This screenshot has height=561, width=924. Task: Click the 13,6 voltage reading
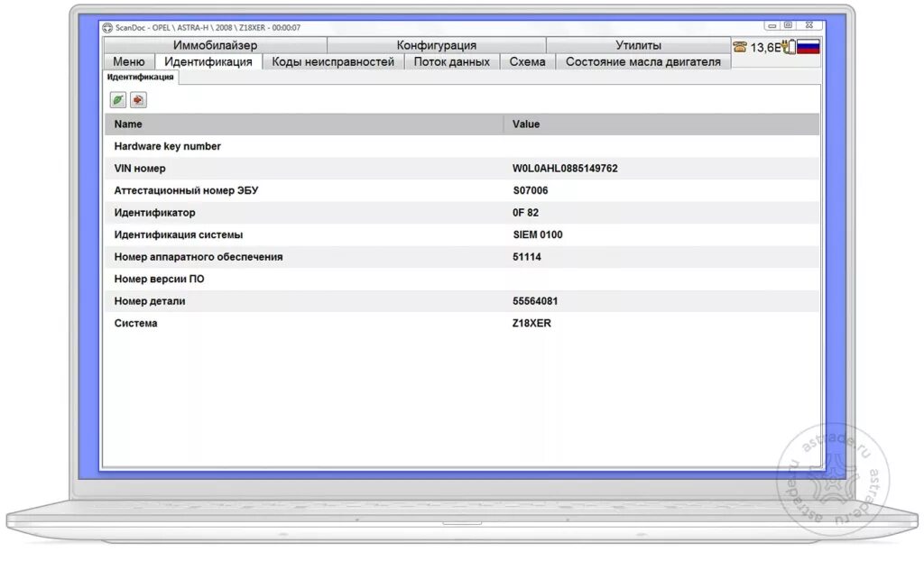point(765,47)
